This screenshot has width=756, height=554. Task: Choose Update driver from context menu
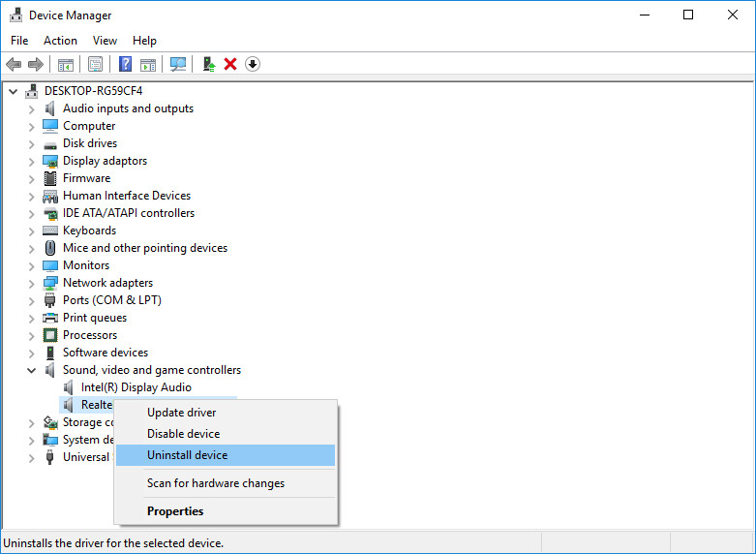[226, 413]
